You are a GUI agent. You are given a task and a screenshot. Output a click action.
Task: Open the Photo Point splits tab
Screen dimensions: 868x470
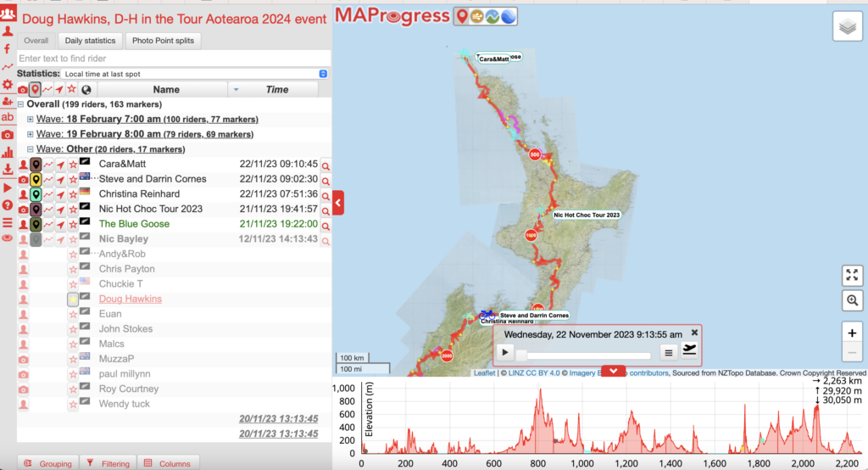click(161, 40)
